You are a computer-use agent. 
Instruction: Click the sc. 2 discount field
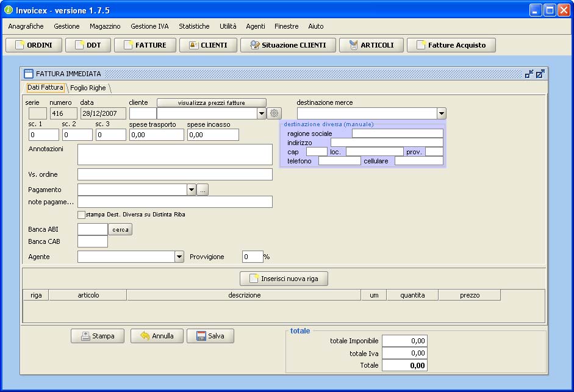(77, 135)
